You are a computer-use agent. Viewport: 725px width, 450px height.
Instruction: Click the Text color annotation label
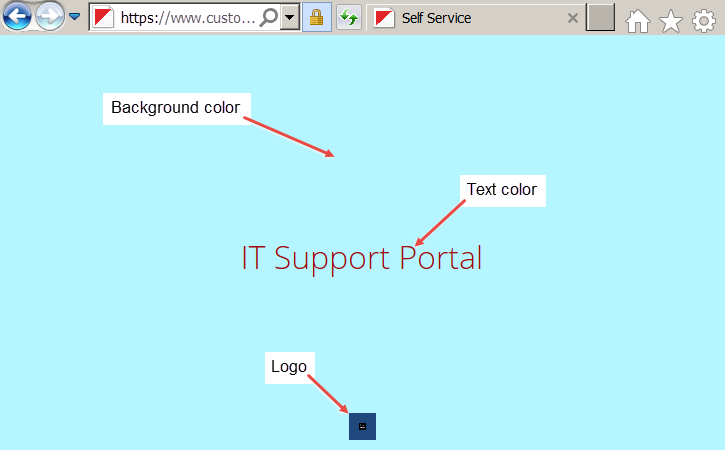tap(502, 190)
